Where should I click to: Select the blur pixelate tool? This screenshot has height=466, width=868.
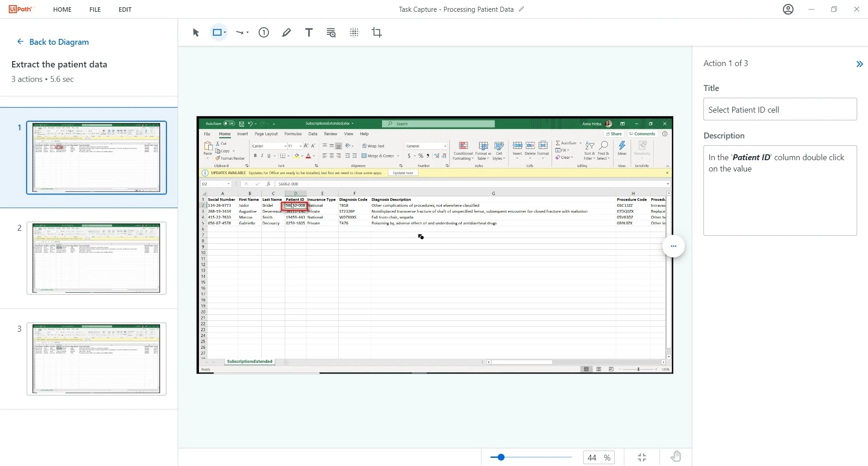[x=354, y=33]
